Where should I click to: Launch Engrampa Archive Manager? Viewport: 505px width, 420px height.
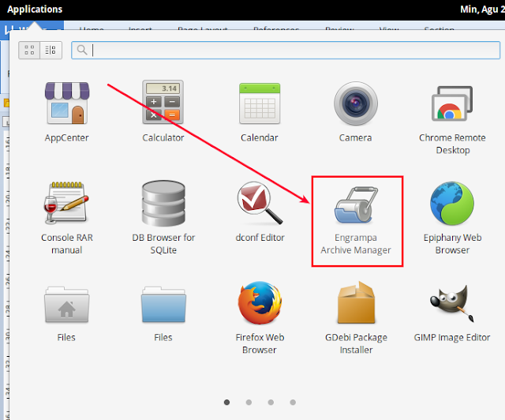pyautogui.click(x=356, y=219)
